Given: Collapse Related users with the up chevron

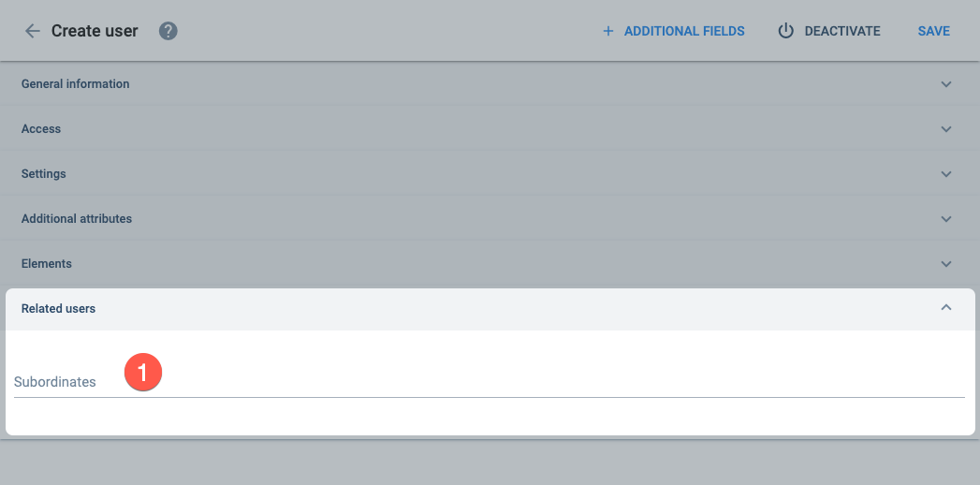Looking at the screenshot, I should 946,307.
